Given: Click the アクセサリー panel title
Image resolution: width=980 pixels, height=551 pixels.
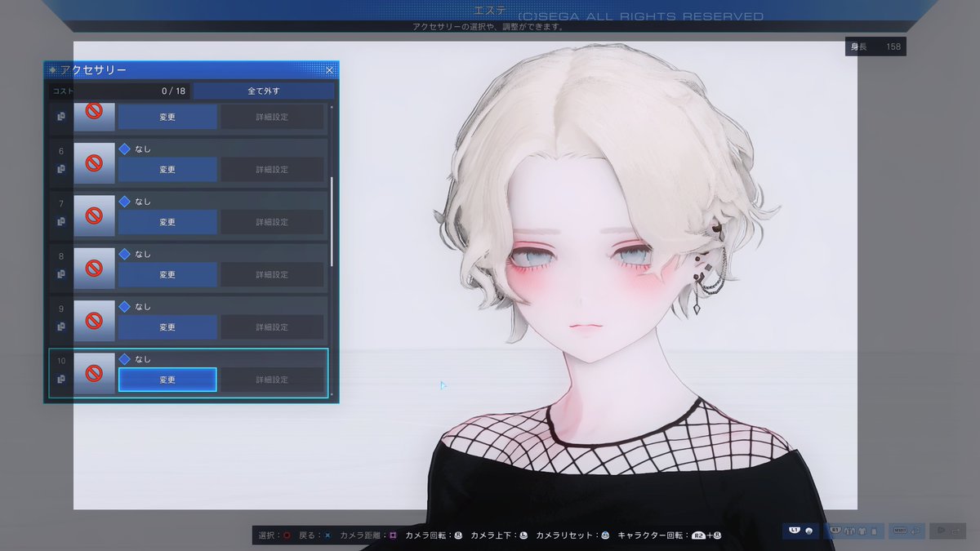Looking at the screenshot, I should 92,71.
